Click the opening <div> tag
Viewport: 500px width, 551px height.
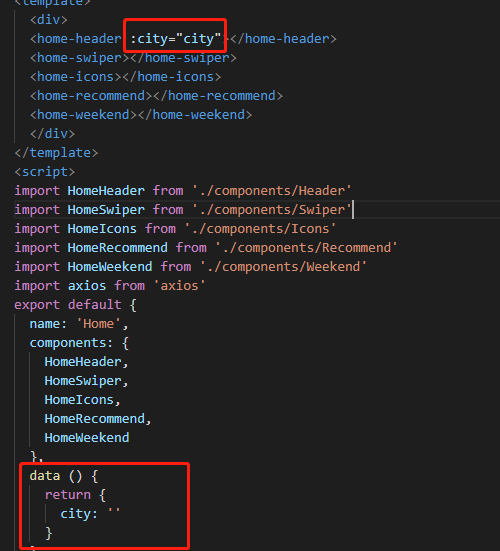tap(49, 20)
